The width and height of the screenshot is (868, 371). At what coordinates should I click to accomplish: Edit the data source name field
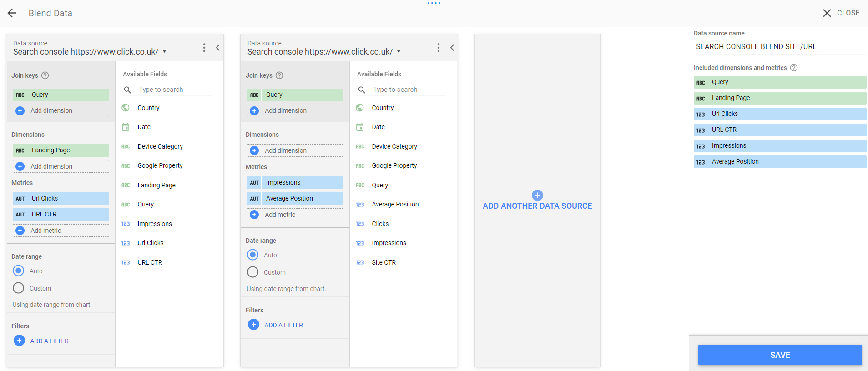click(780, 47)
